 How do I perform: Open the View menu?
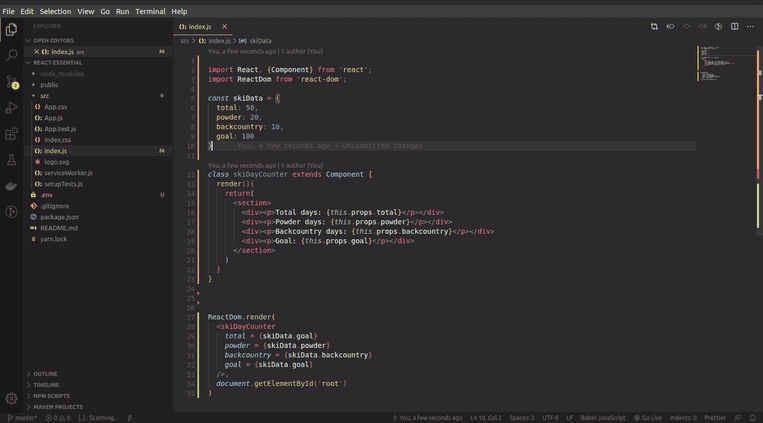(x=86, y=11)
